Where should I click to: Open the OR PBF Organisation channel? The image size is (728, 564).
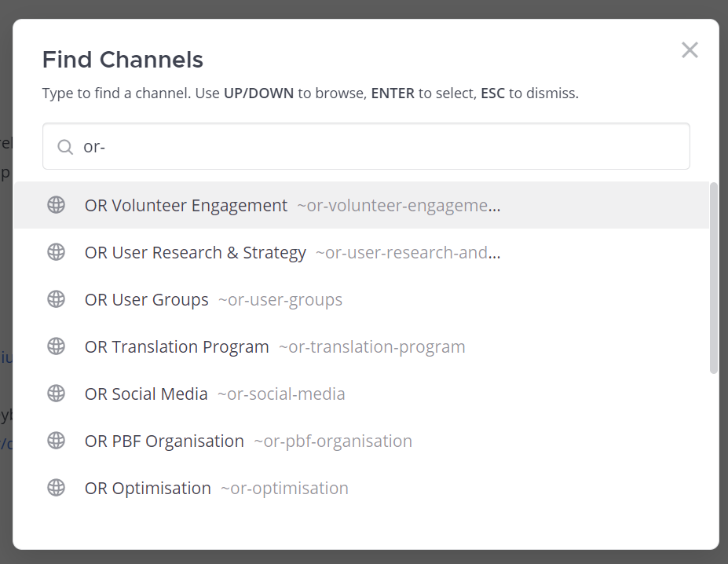(164, 441)
